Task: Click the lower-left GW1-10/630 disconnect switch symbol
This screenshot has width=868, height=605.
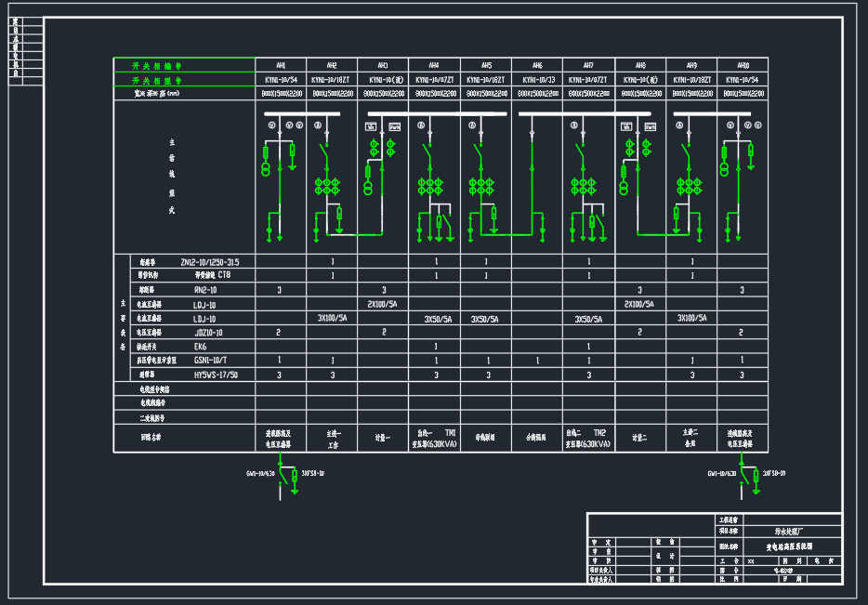Action: (281, 478)
